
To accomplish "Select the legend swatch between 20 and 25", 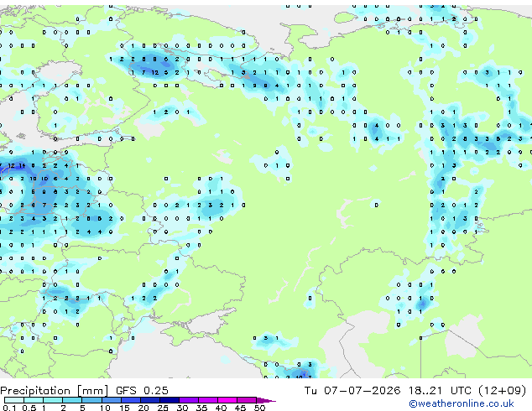I will coord(150,400).
